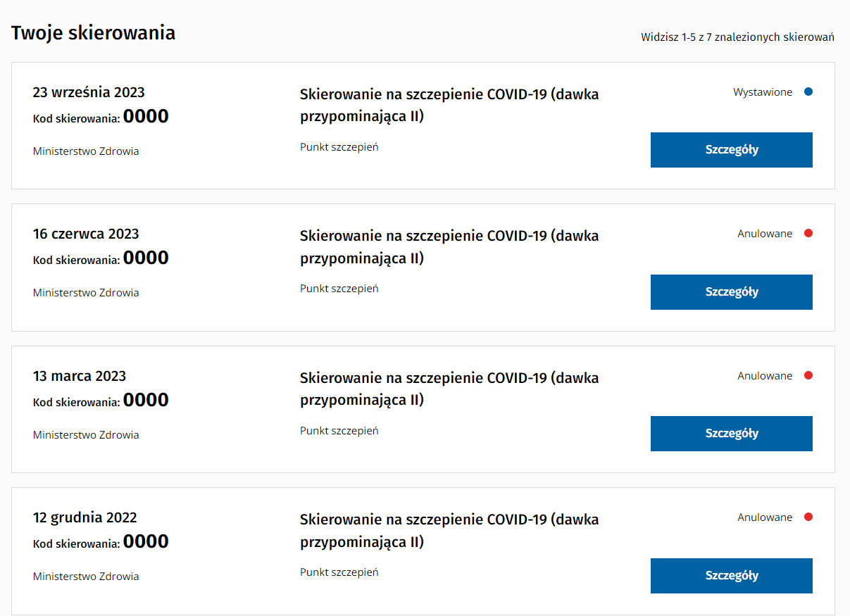This screenshot has height=616, width=850.
Task: Select the Wystawione status label
Action: 762,92
